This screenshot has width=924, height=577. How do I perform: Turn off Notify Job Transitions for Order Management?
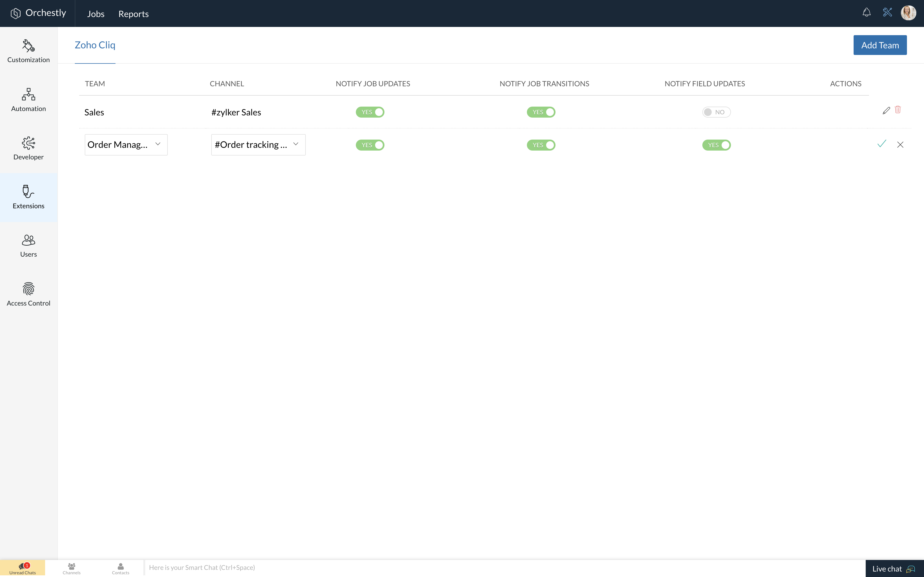click(x=541, y=145)
